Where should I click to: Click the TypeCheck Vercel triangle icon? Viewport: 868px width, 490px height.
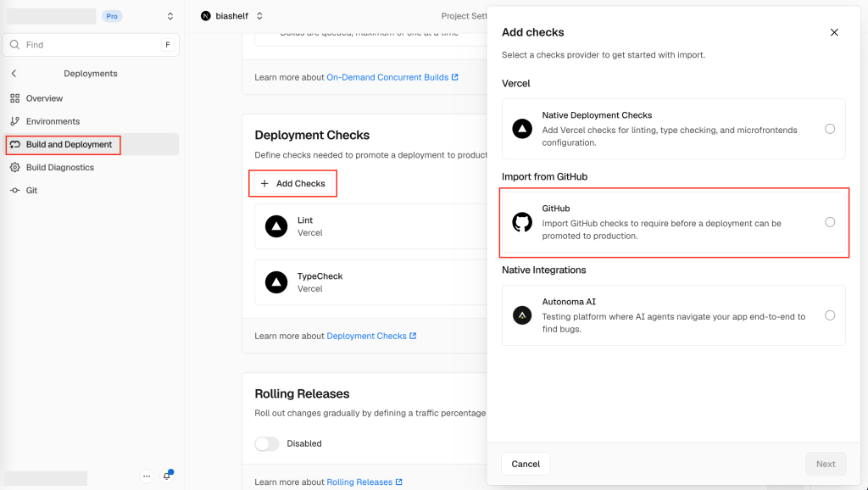pyautogui.click(x=276, y=282)
